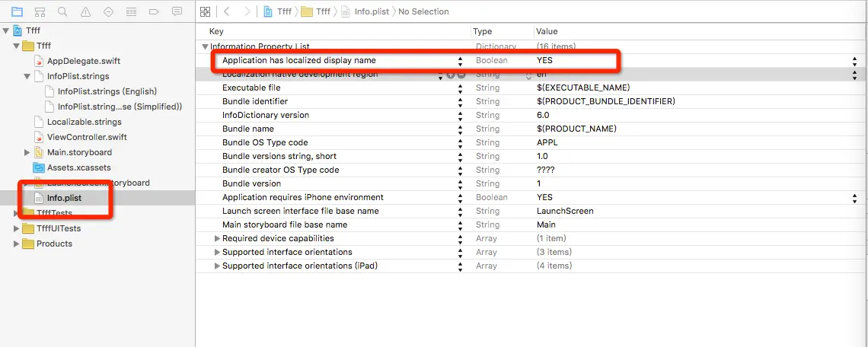Screen dimensions: 868x347
Task: Select Assets.xcassets in navigator
Action: tap(79, 167)
